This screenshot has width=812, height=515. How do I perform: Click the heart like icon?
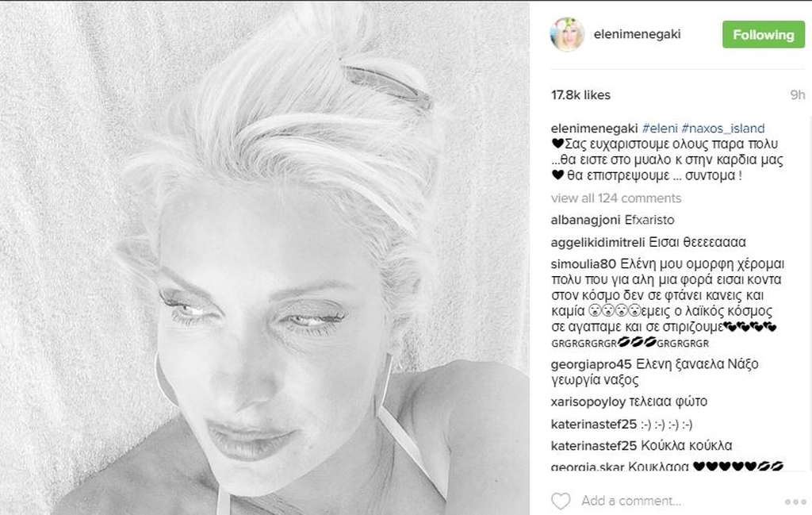(561, 501)
